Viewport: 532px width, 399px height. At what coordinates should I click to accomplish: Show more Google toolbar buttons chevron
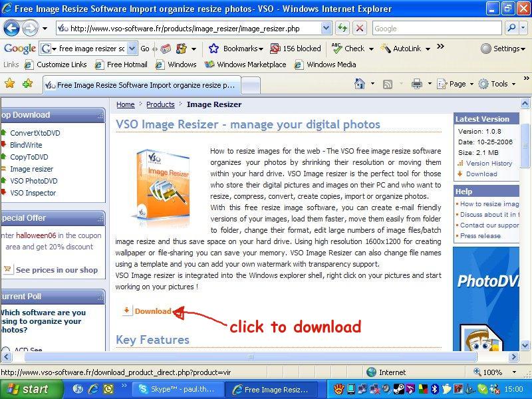[x=440, y=47]
